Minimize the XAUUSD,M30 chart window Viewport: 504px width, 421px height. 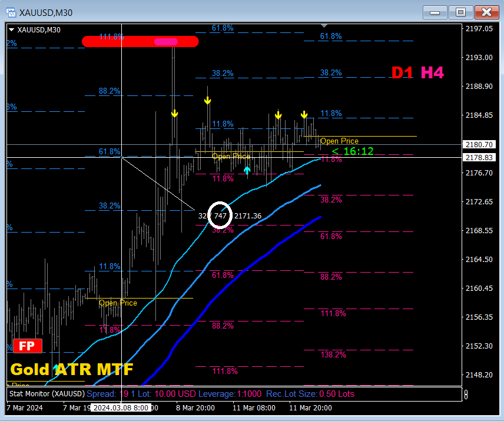[x=435, y=12]
